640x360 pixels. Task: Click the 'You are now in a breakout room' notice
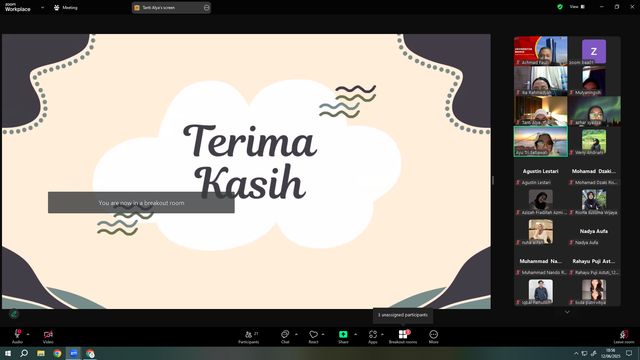(x=141, y=202)
